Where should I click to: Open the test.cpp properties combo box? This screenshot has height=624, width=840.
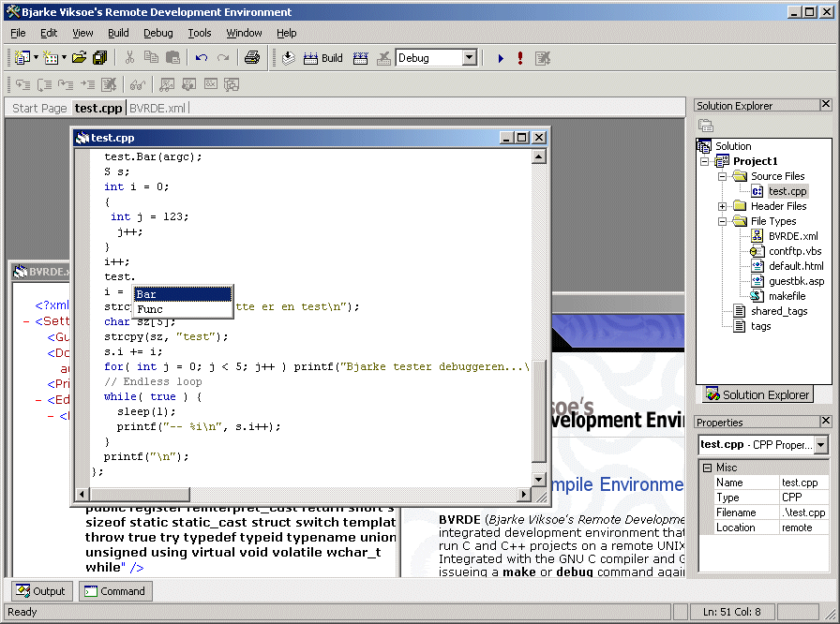[x=821, y=445]
